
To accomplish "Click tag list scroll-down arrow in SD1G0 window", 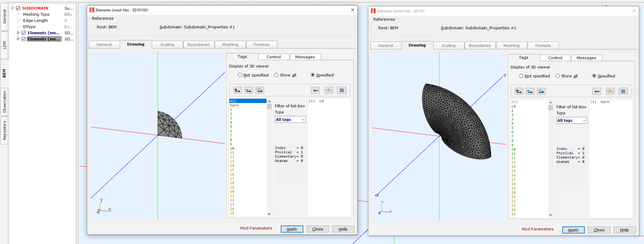I will tap(551, 215).
